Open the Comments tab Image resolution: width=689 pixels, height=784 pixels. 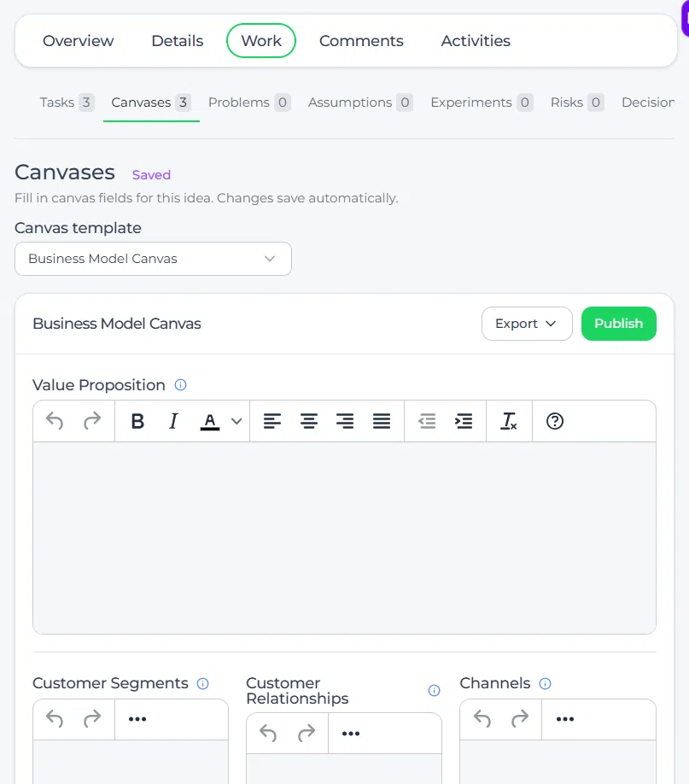pos(361,40)
